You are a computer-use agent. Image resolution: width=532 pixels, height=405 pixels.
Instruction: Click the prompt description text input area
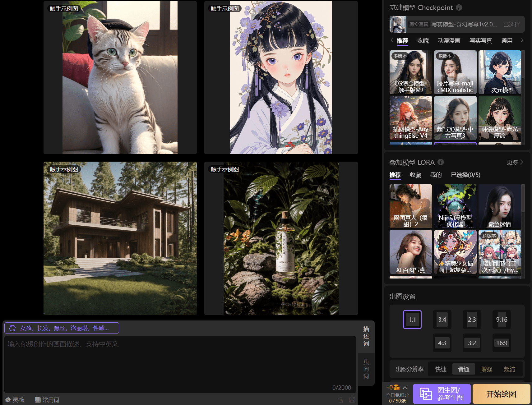pos(180,364)
